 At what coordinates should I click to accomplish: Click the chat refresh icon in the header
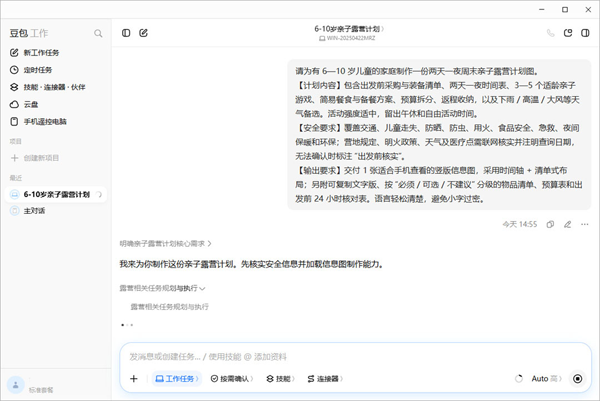click(568, 33)
